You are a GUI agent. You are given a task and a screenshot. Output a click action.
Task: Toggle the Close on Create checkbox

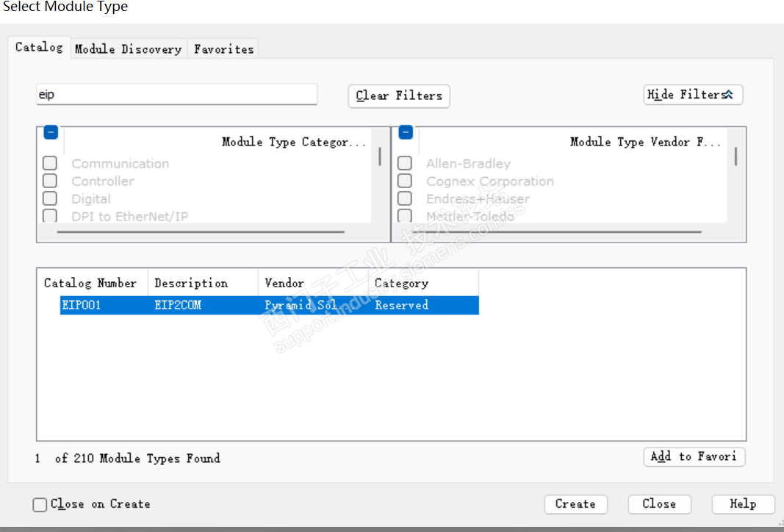click(40, 505)
